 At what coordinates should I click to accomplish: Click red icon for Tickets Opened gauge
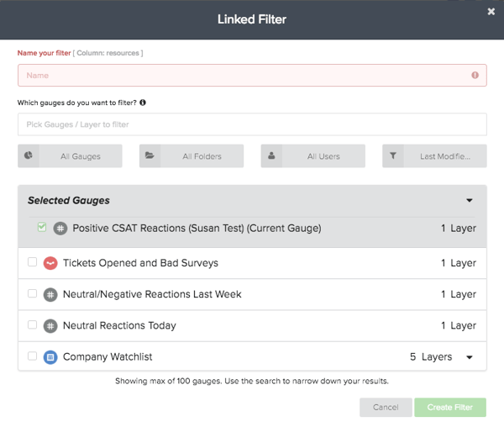click(x=50, y=263)
